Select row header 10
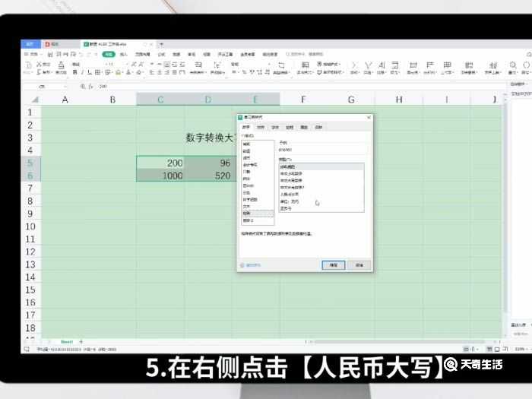 tap(30, 226)
